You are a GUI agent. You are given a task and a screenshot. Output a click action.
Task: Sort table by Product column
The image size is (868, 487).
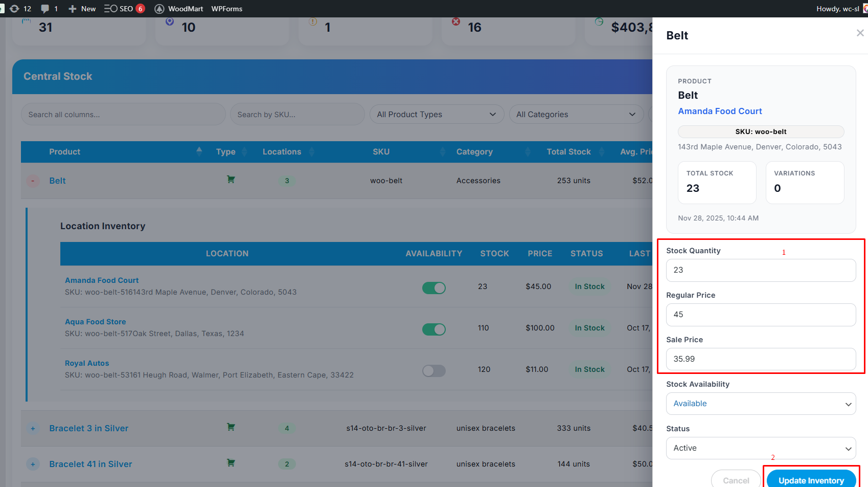click(199, 150)
